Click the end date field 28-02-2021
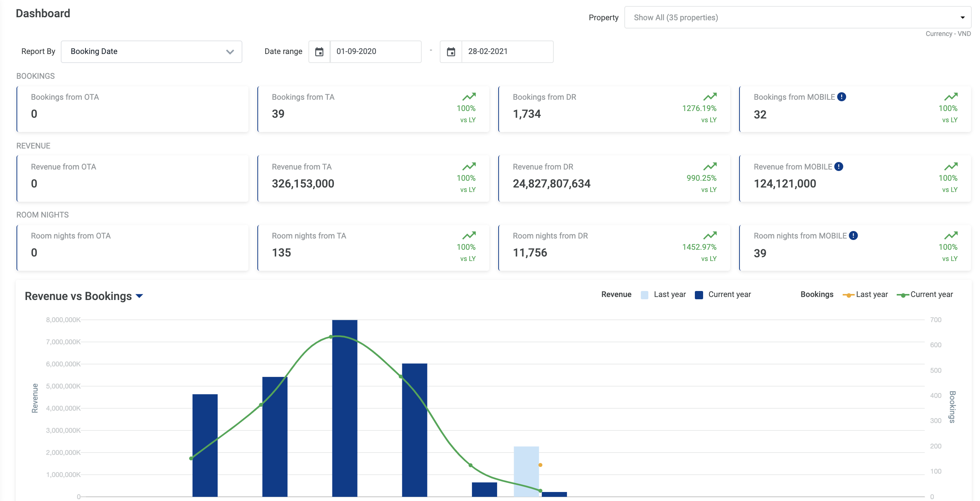 [x=507, y=52]
